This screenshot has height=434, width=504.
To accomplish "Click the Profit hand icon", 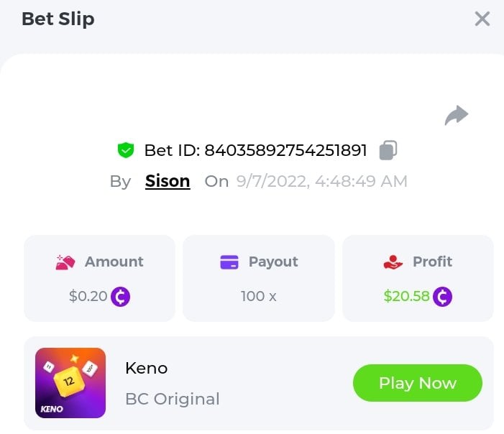I will click(x=393, y=262).
